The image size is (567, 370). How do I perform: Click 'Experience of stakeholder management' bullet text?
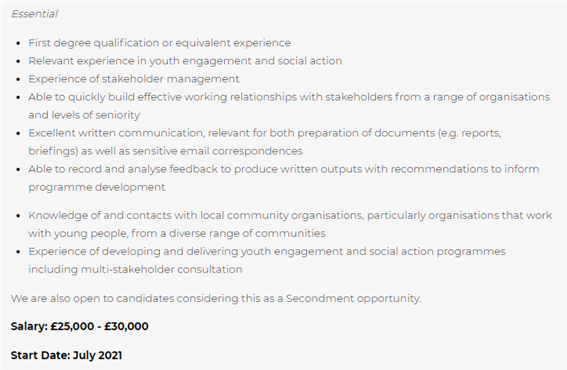134,79
